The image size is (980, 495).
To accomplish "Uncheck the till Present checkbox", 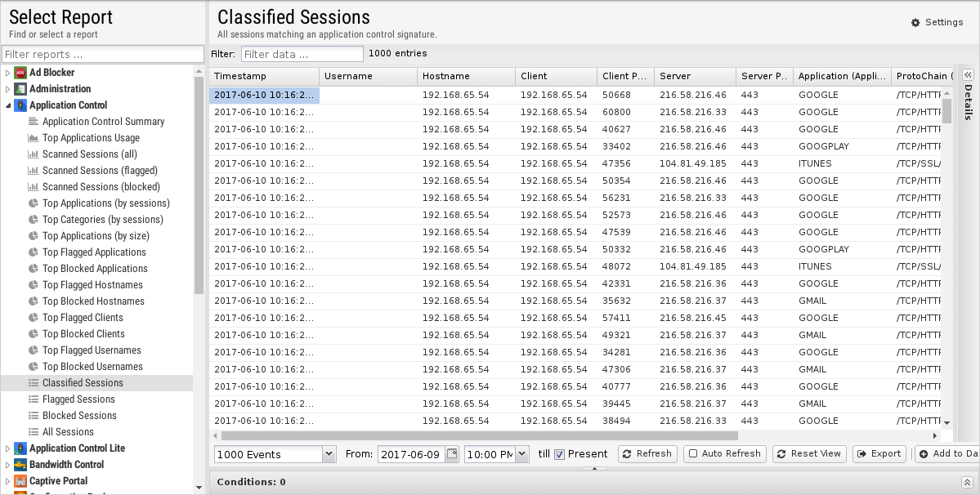I will [x=559, y=454].
